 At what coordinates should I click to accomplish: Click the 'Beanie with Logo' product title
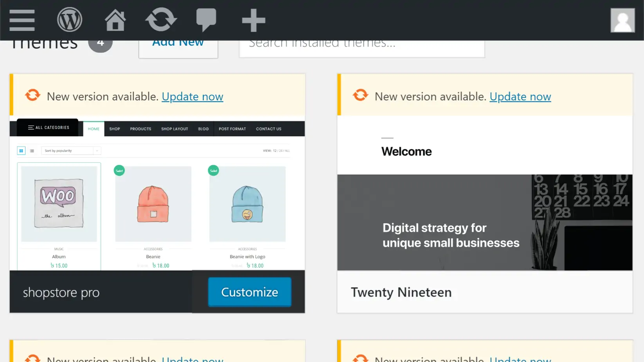coord(247,257)
